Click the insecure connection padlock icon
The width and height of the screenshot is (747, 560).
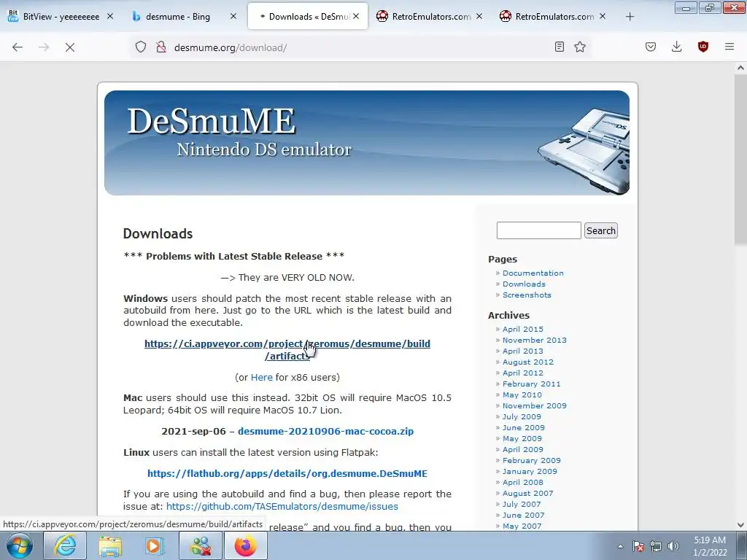161,47
